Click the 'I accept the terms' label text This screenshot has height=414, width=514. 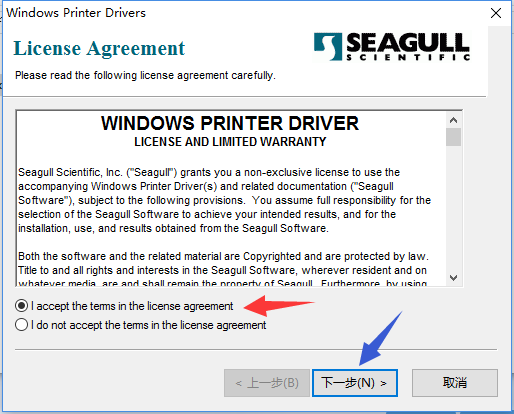click(132, 306)
